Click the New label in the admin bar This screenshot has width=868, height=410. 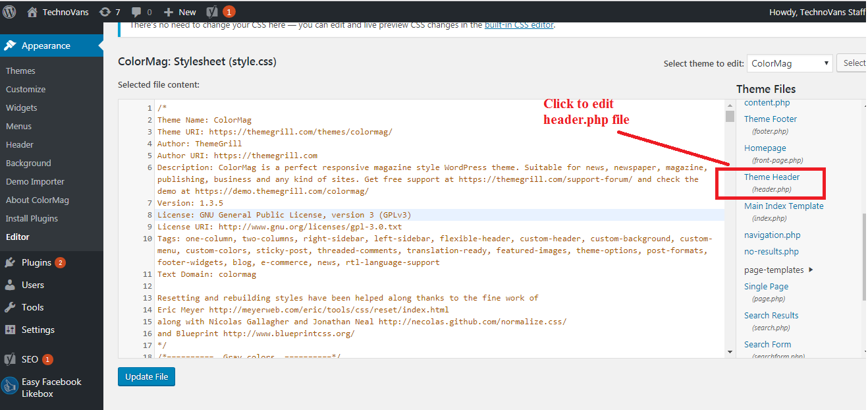point(187,12)
